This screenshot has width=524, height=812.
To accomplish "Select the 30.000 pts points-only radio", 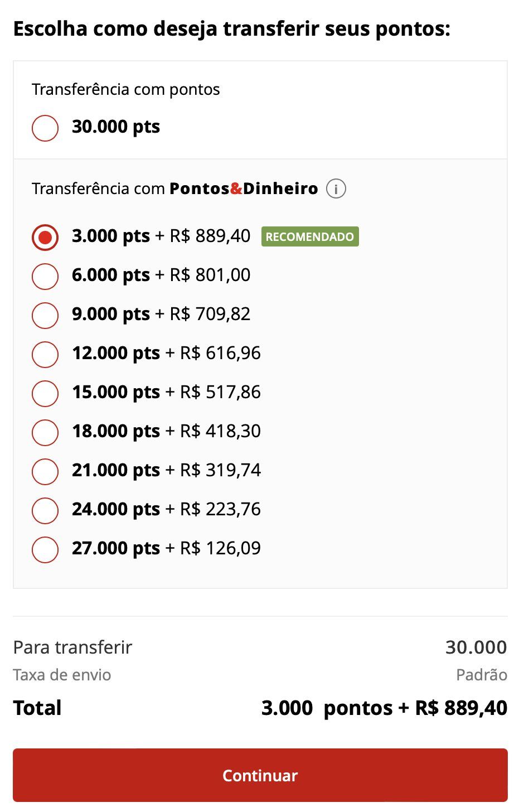I will coord(45,128).
